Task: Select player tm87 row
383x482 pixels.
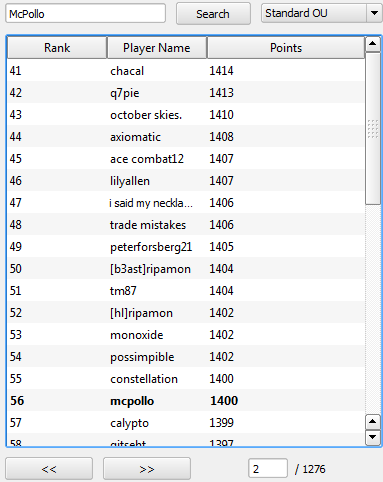Action: [186, 291]
